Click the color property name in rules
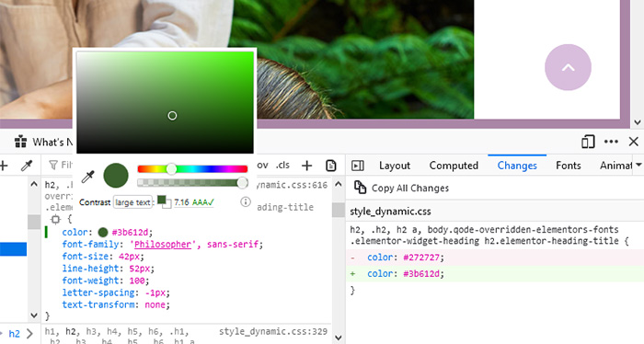 click(75, 233)
